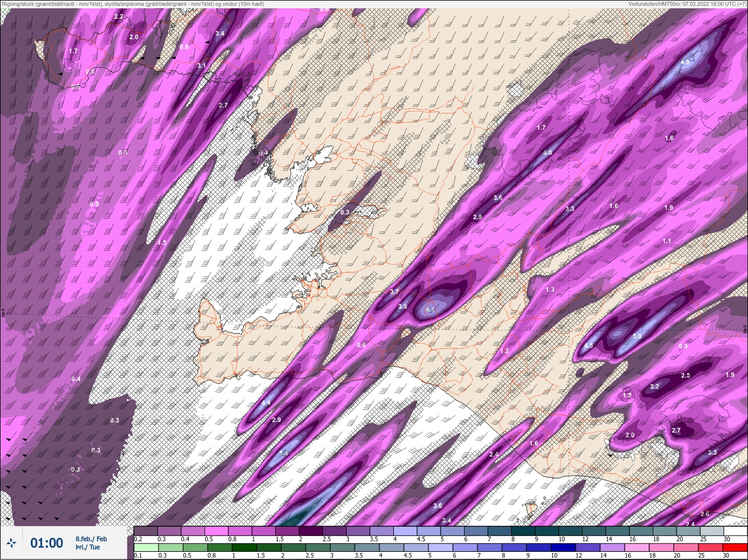
Task: Click the 4.1 precipitation value on the map
Action: [430, 310]
